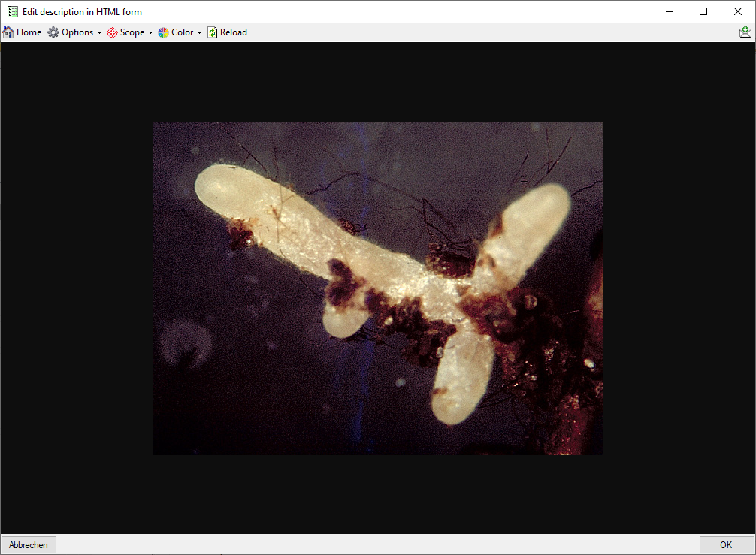This screenshot has width=756, height=555.
Task: Confirm with the OK button
Action: [x=726, y=545]
